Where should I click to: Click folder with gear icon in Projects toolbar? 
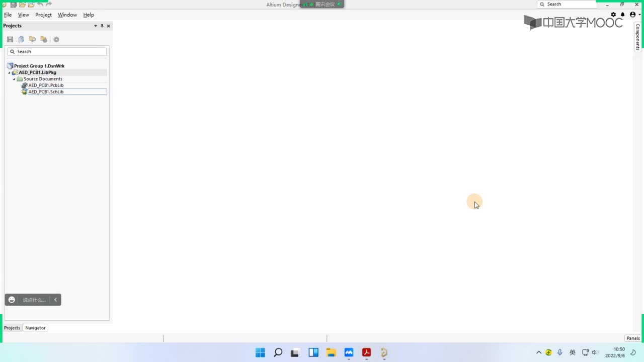click(44, 39)
